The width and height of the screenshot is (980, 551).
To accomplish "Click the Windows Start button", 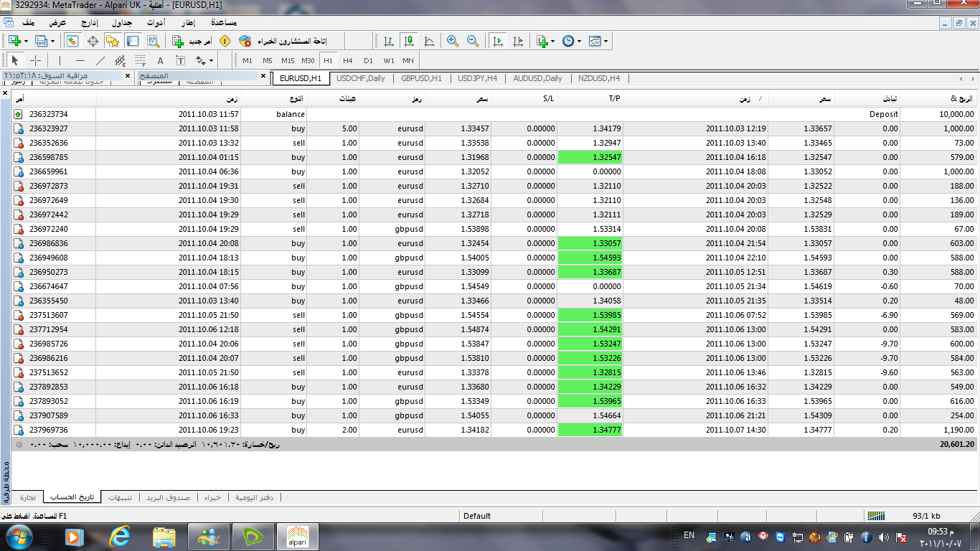I will coord(19,536).
